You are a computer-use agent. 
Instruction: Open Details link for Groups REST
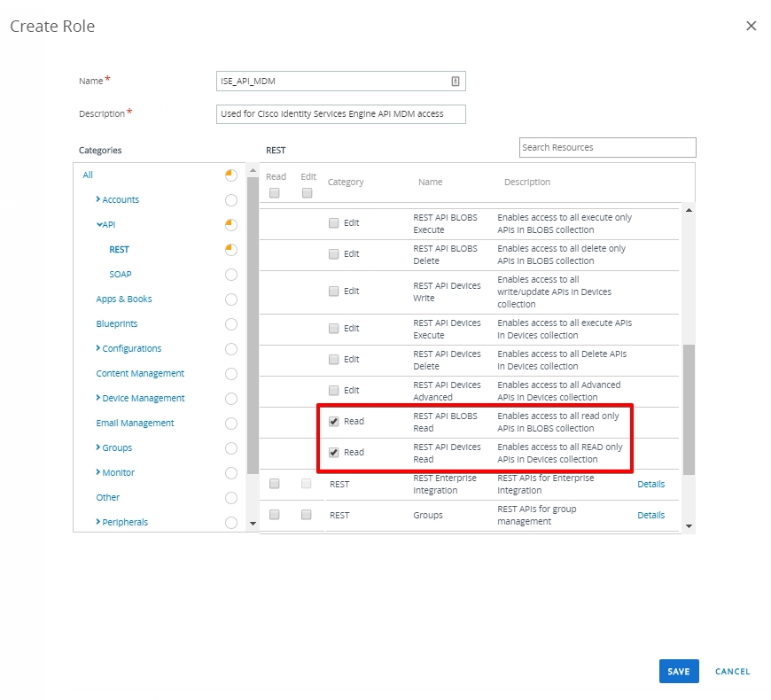click(x=650, y=516)
